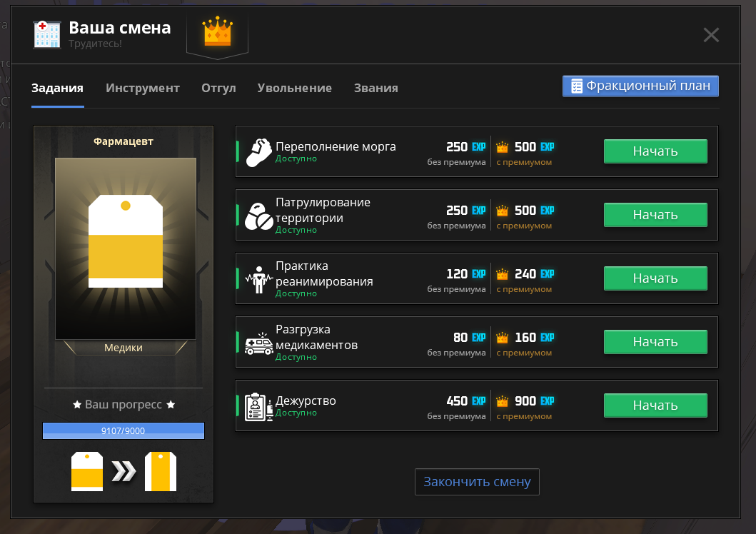Click the Фармацевт rank card image

pyautogui.click(x=126, y=248)
